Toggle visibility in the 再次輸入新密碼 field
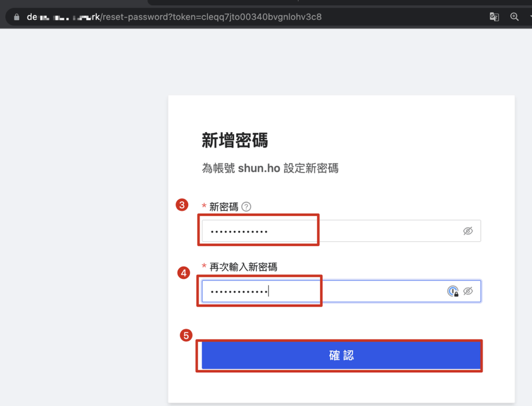The image size is (532, 406). point(468,291)
